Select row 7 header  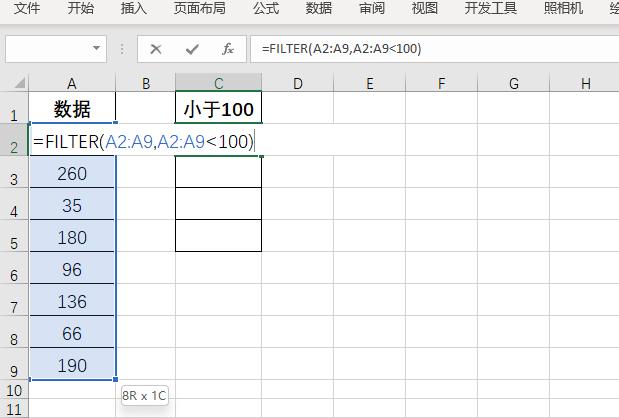(14, 300)
